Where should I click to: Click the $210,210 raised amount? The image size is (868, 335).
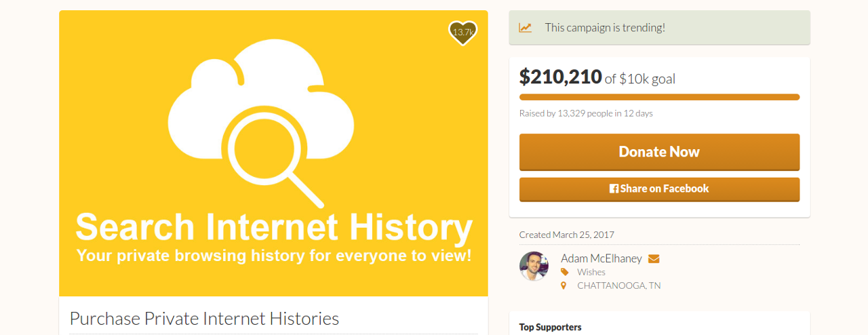[561, 77]
